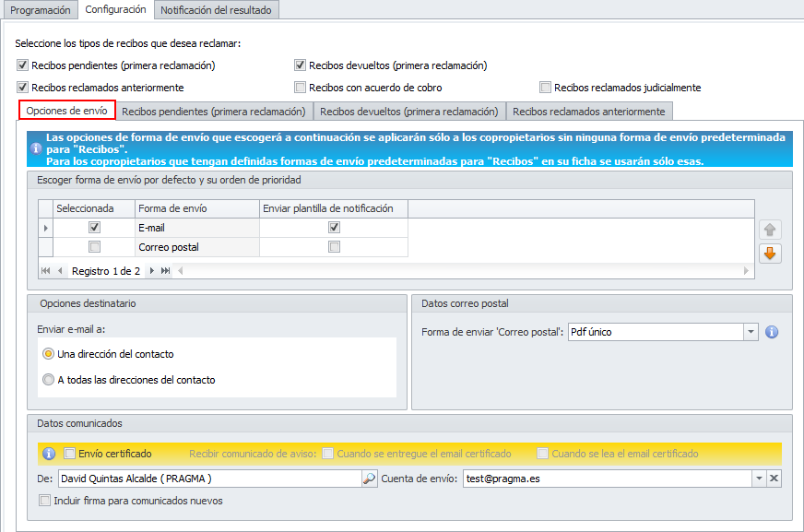Toggle Recibos devueltos (primera reclamación) checkbox
This screenshot has width=804, height=532.
(x=300, y=65)
